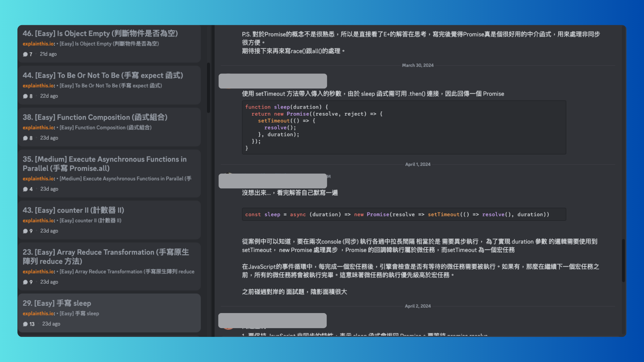Click the comment bubble showing 9 on "counter II"
This screenshot has height=362, width=644.
pyautogui.click(x=25, y=231)
